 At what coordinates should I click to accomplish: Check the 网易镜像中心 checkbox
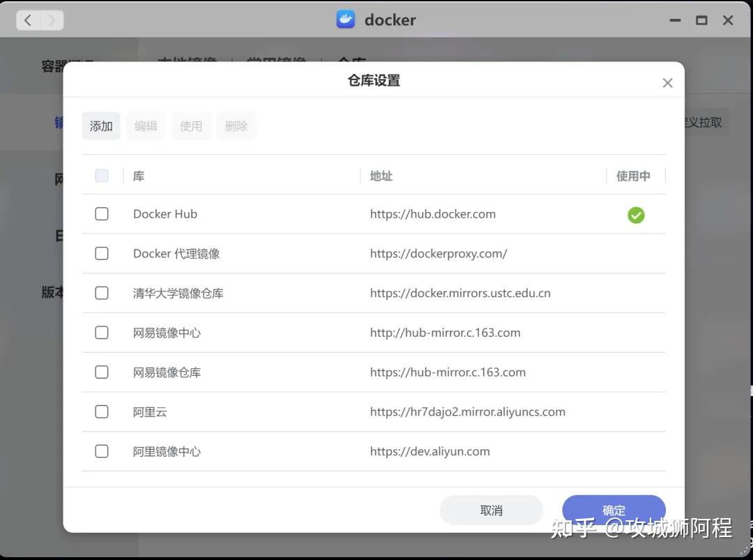click(x=102, y=333)
